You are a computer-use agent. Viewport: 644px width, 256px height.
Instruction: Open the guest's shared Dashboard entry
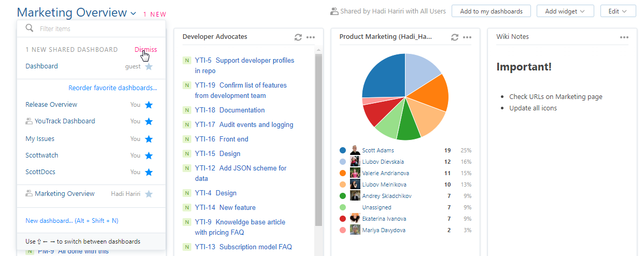(42, 66)
